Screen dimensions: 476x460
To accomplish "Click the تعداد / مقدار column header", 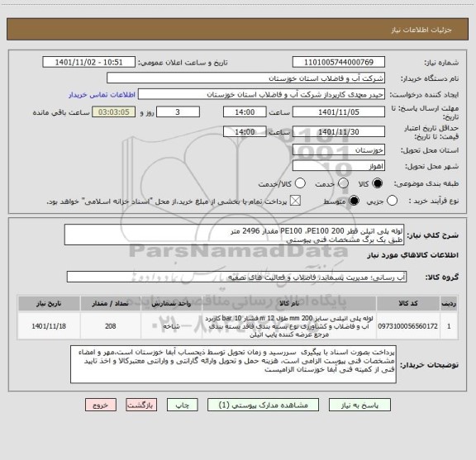I will (111, 303).
